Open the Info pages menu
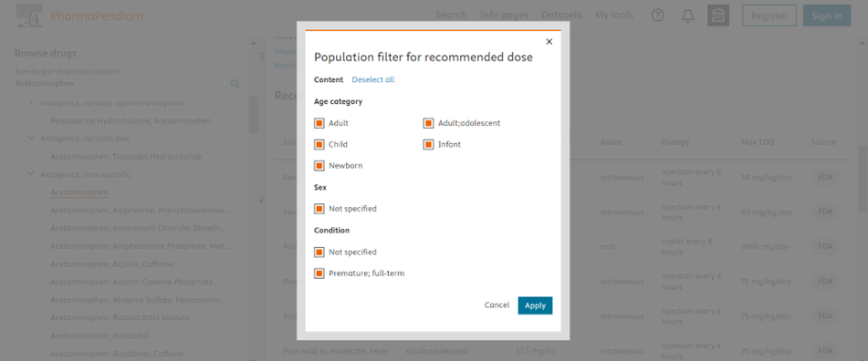 click(504, 15)
